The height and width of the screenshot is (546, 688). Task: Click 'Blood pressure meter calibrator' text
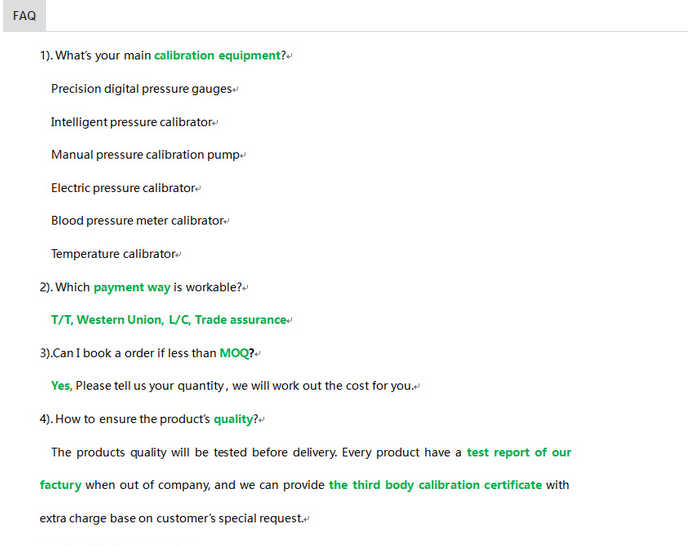(x=137, y=221)
